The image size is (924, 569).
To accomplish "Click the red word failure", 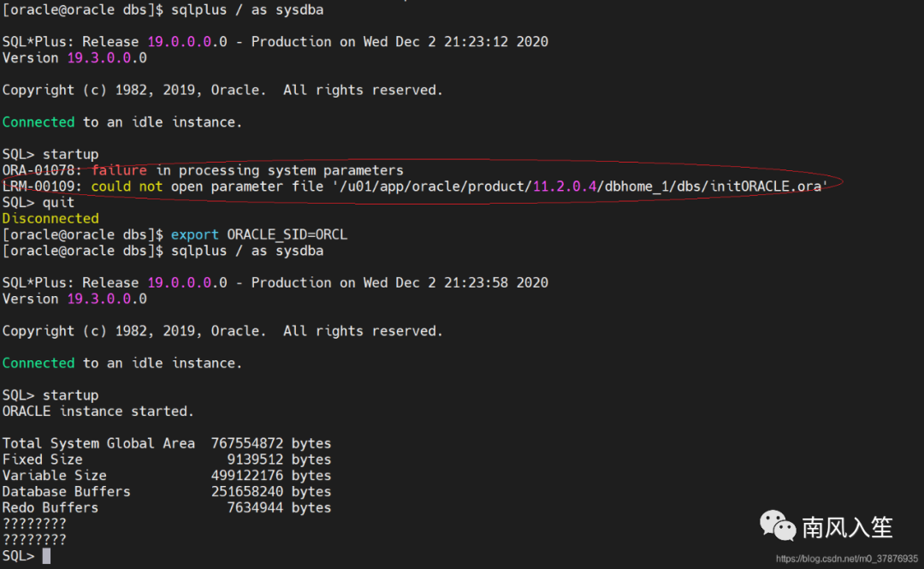I will pyautogui.click(x=119, y=170).
